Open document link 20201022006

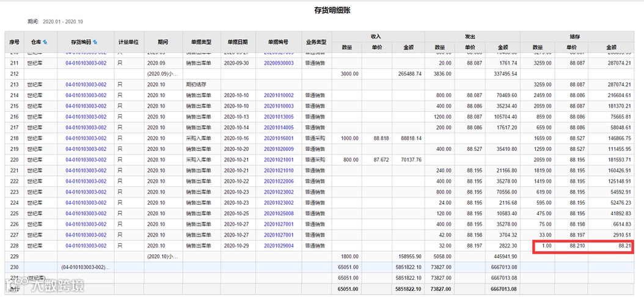tap(279, 181)
